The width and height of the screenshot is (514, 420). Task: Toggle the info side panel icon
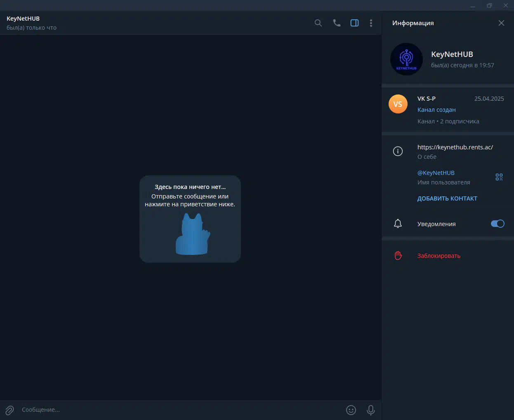354,23
